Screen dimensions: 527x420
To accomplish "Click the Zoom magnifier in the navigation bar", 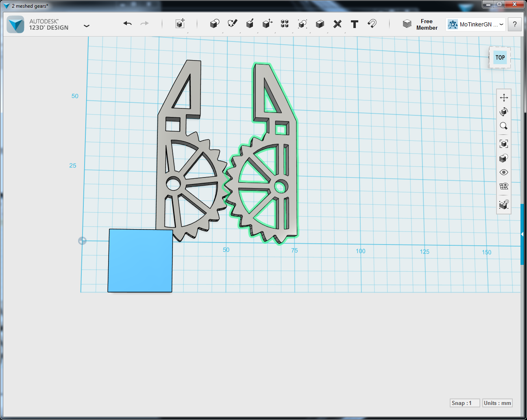I will (503, 126).
